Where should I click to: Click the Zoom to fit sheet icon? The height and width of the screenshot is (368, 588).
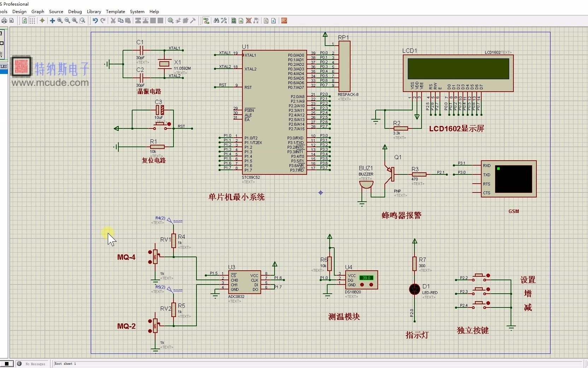(x=75, y=21)
